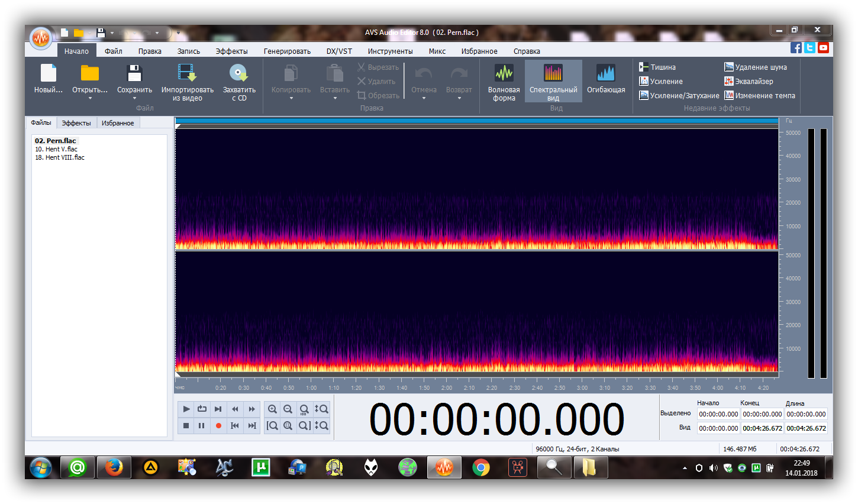Click Захватить с CD icon
858x504 pixels.
[238, 73]
